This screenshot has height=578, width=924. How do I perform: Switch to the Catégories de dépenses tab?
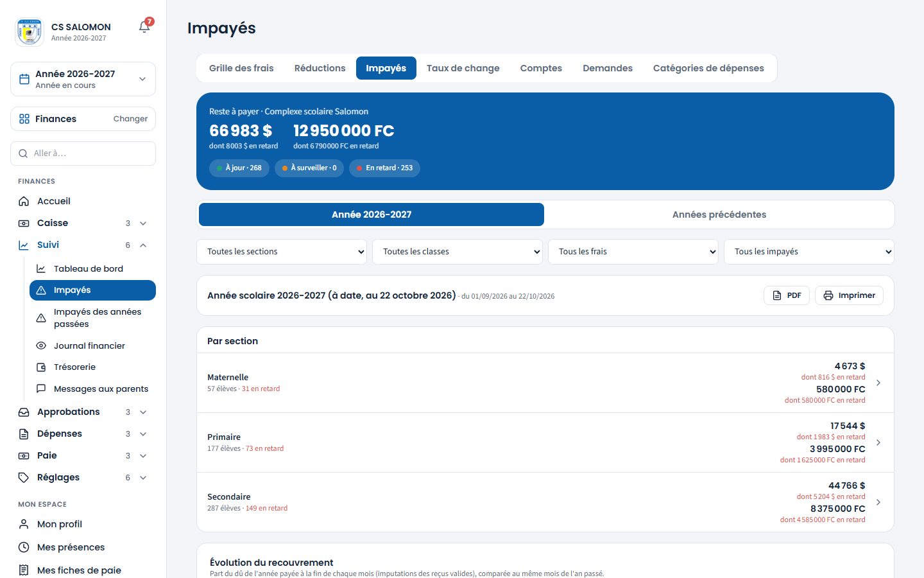point(708,68)
